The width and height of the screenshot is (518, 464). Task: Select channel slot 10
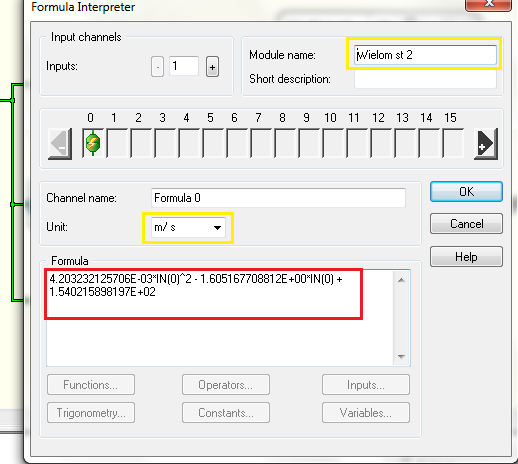coord(333,143)
